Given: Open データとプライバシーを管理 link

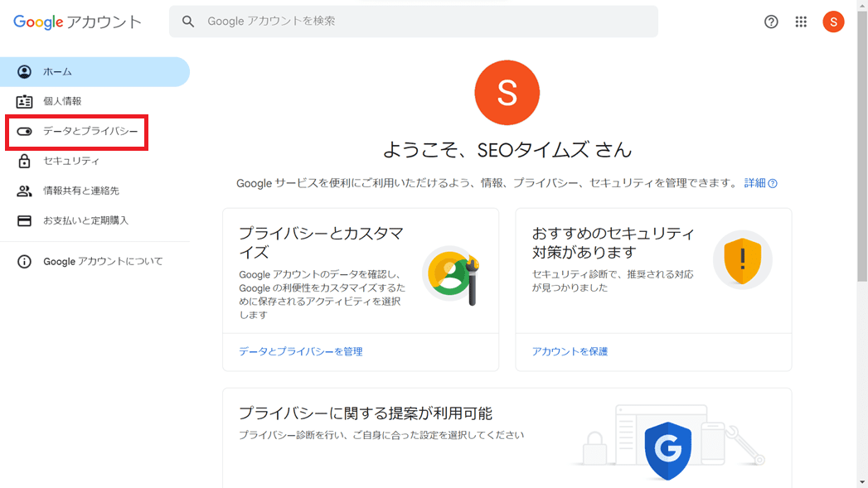Looking at the screenshot, I should pyautogui.click(x=301, y=351).
